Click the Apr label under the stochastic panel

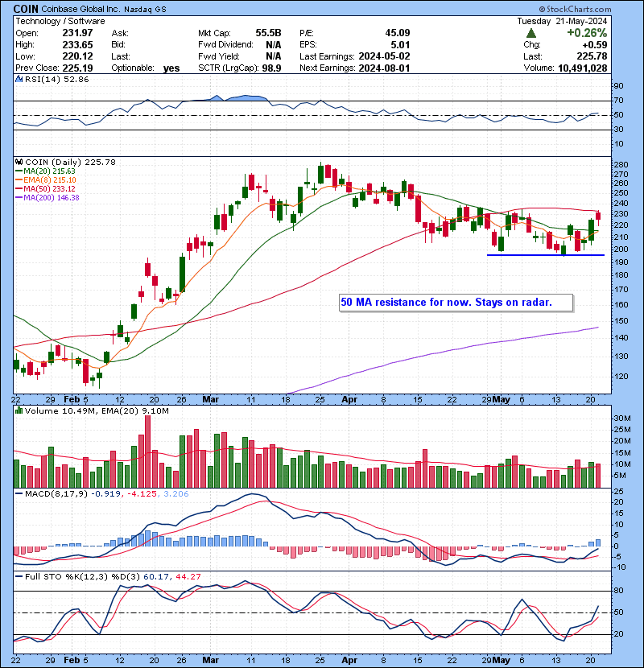click(x=349, y=660)
